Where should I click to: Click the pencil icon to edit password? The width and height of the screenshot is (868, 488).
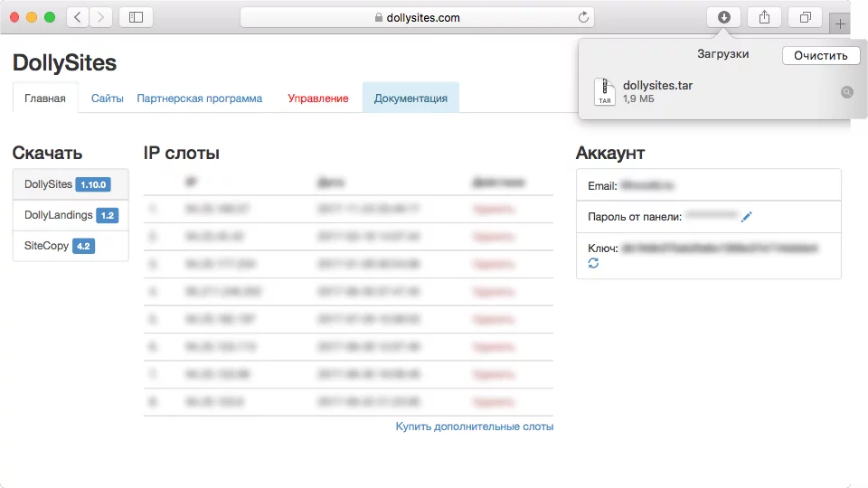click(746, 216)
